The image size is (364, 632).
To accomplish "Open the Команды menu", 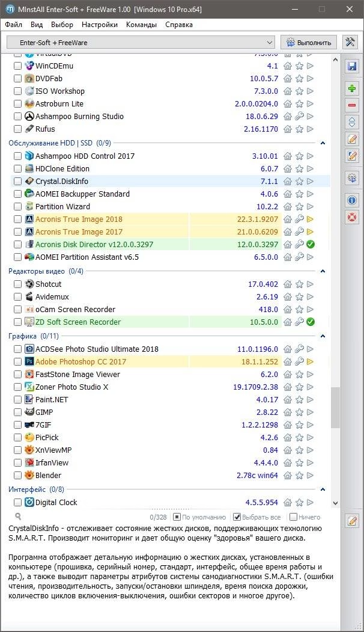I will [141, 25].
